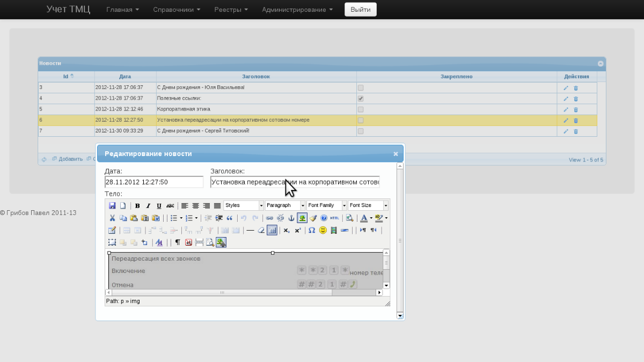
Task: Click the Insert anchor icon
Action: click(x=291, y=218)
